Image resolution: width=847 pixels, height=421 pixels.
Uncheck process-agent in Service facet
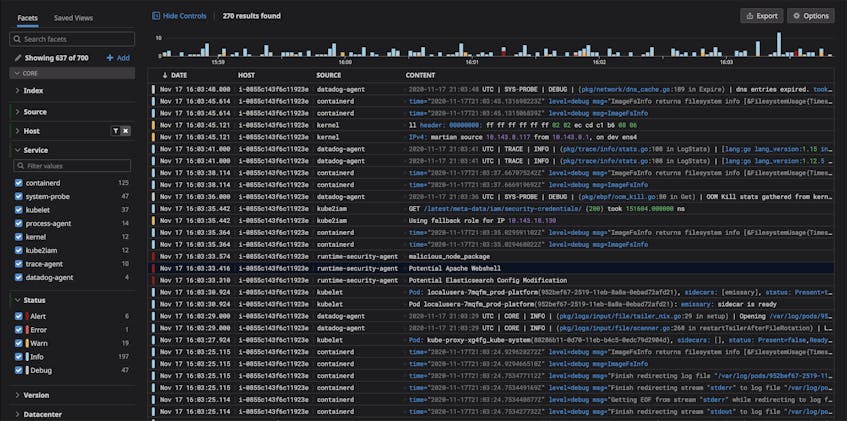(19, 224)
